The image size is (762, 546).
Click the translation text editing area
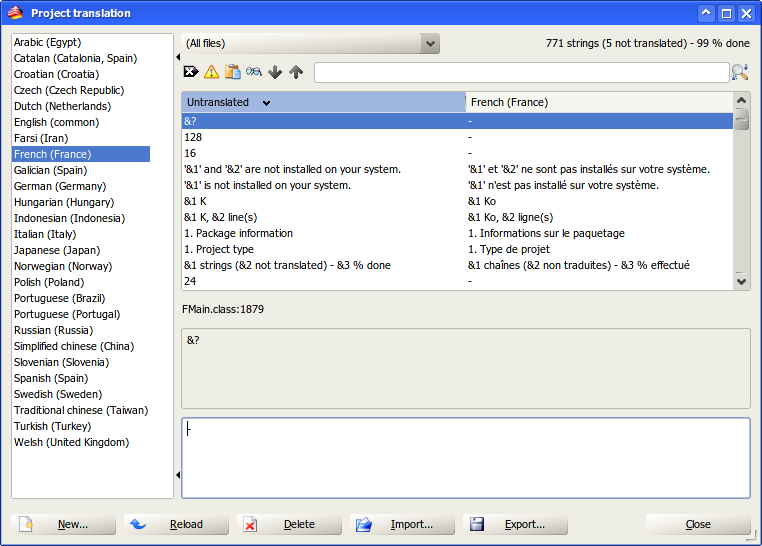[x=466, y=458]
